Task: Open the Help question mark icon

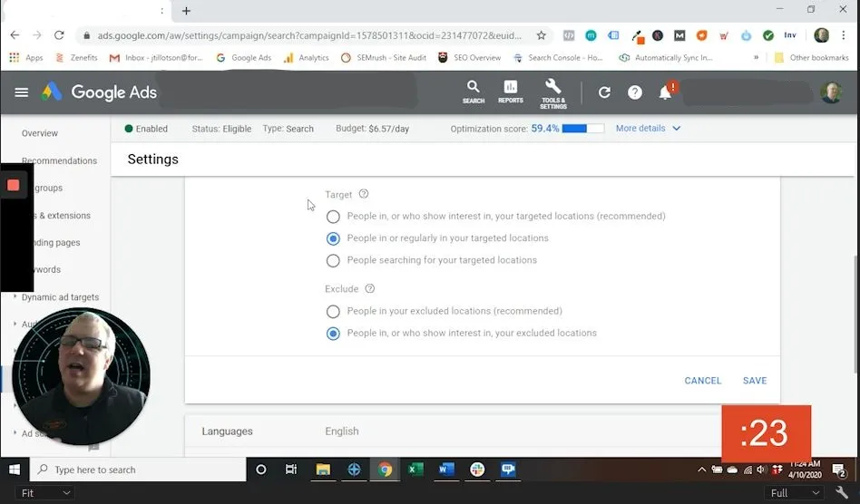Action: click(x=635, y=92)
